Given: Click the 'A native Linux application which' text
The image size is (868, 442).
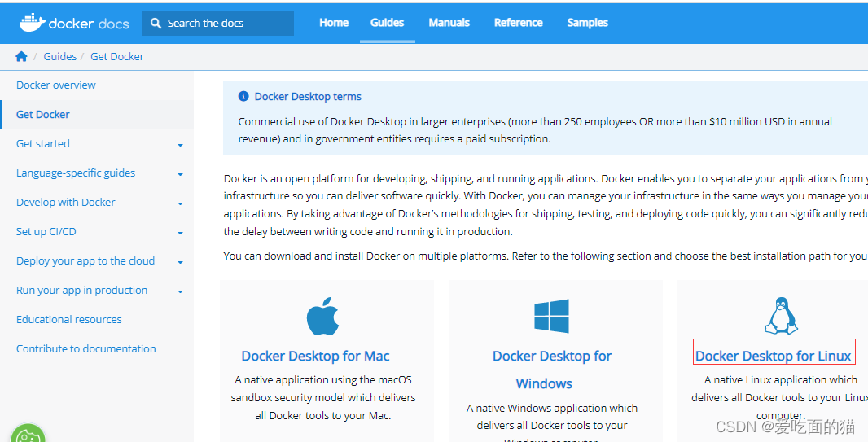Looking at the screenshot, I should [781, 380].
